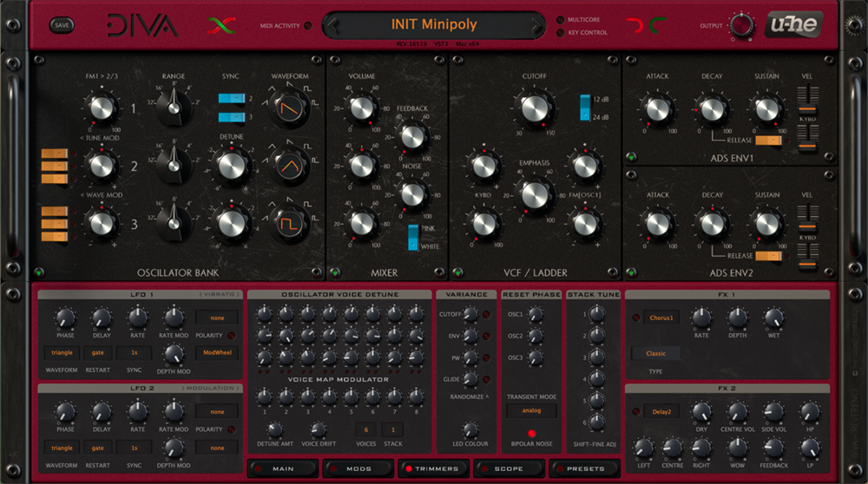Screen dimensions: 868x484
Task: Click the LFO 1 rate knob
Action: [137, 318]
